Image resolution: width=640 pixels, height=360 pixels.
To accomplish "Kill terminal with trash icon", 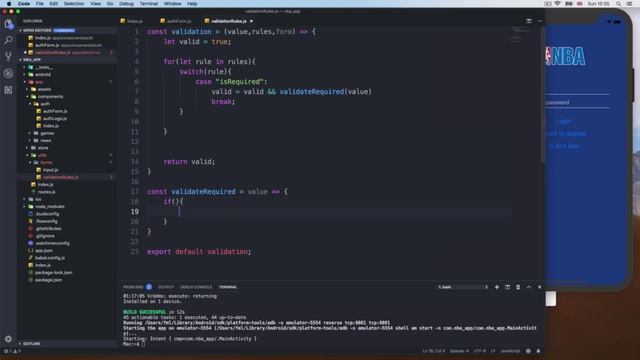I will pos(518,287).
